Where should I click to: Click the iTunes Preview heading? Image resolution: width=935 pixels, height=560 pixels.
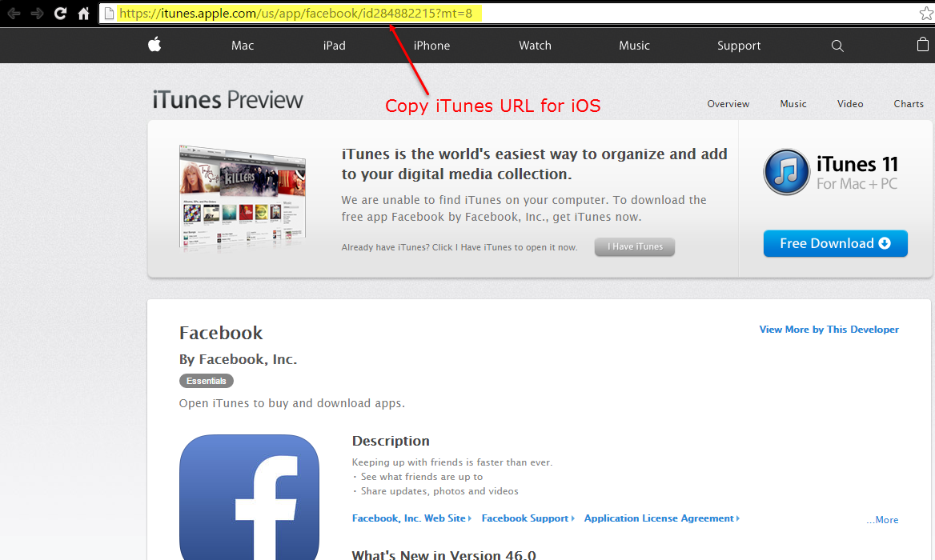pos(228,100)
